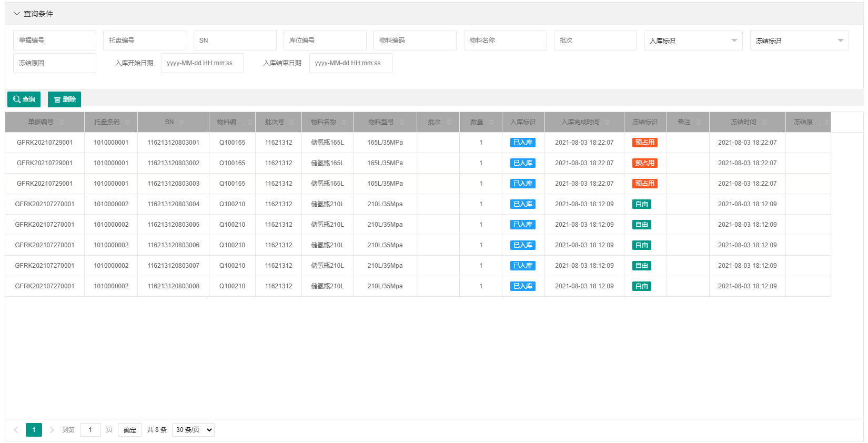This screenshot has width=868, height=443.
Task: Focus the 批次 filter input
Action: (x=596, y=41)
